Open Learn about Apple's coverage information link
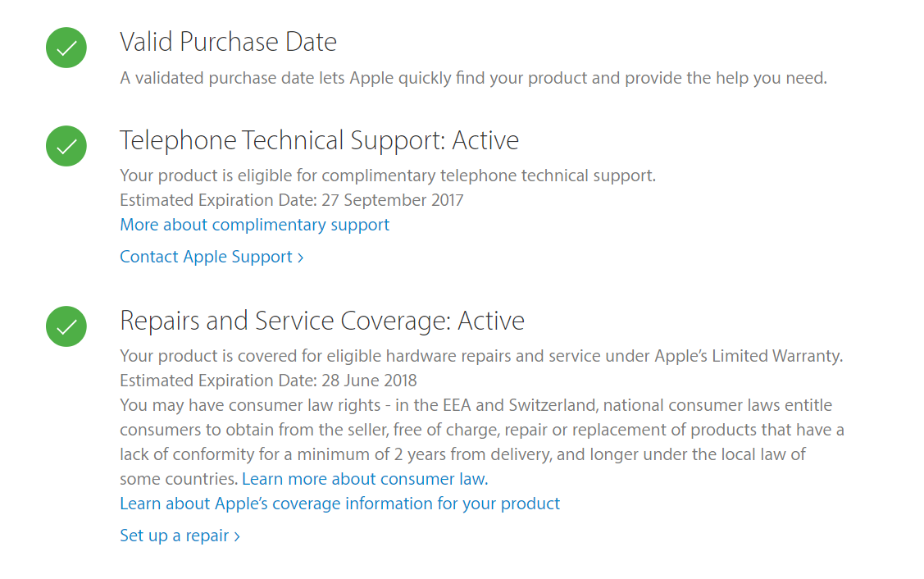 tap(339, 504)
